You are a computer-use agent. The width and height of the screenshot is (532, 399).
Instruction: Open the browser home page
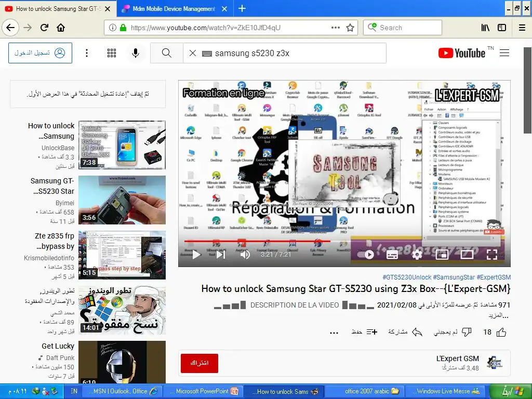[x=61, y=28]
